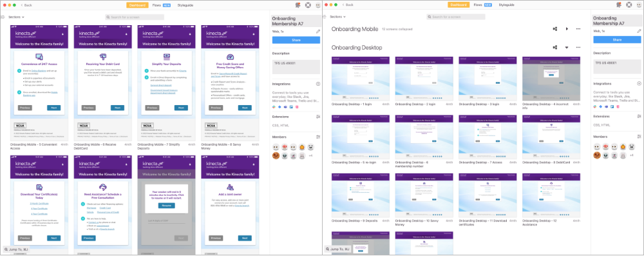Screen dimensions: 644x256
Task: Open Onboarding Desktop - 10 Savvy Money thumbnail
Action: (x=424, y=196)
